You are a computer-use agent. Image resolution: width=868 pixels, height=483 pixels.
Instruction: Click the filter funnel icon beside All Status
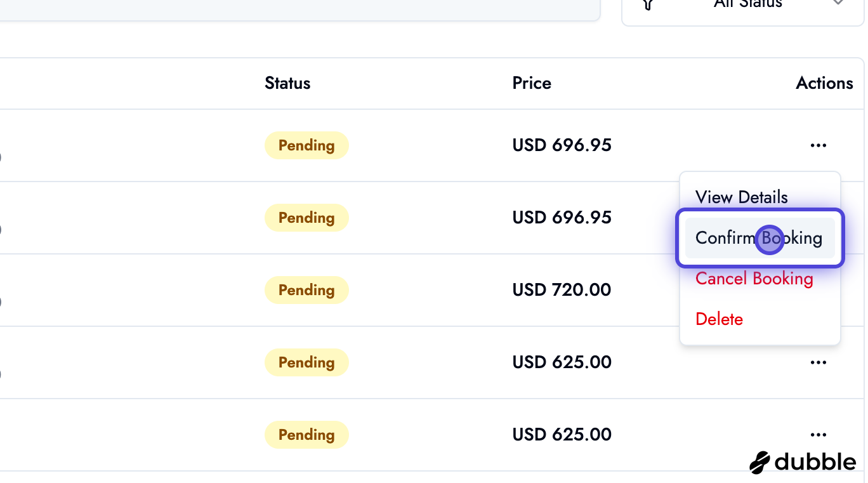pos(648,5)
